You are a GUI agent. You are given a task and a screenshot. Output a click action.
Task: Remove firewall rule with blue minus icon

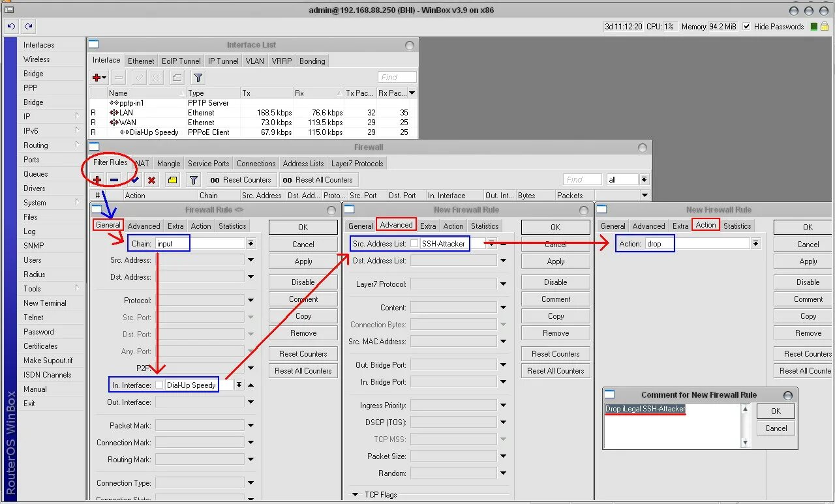pyautogui.click(x=114, y=180)
